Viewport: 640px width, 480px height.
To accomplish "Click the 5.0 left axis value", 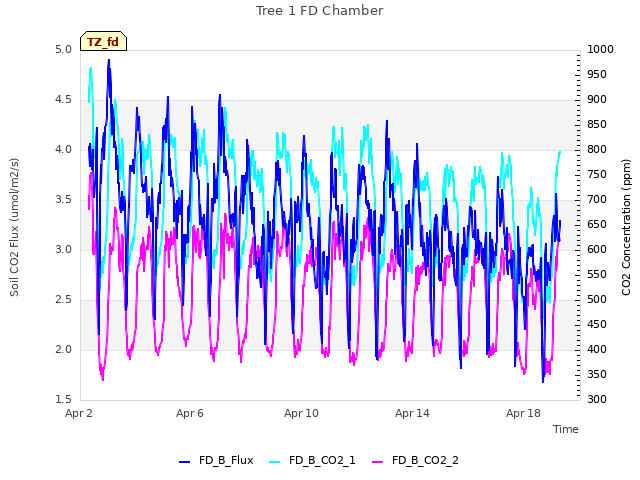I will point(63,49).
